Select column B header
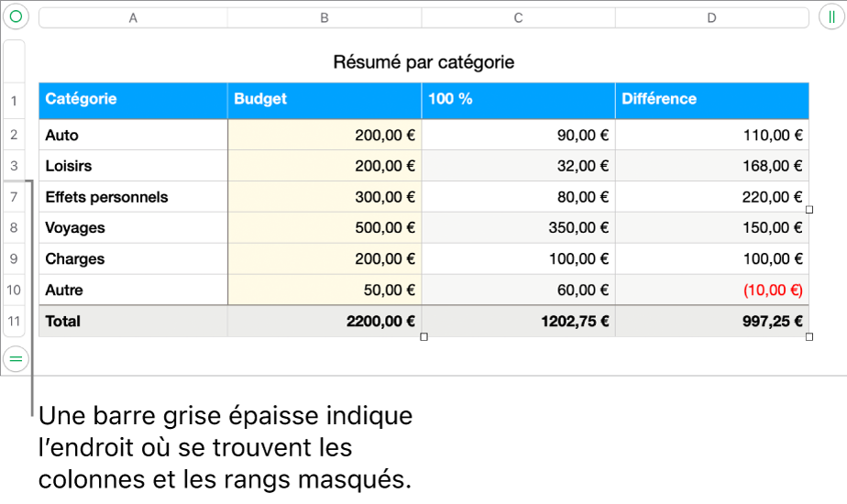Screen dimensions: 847x504 324,17
